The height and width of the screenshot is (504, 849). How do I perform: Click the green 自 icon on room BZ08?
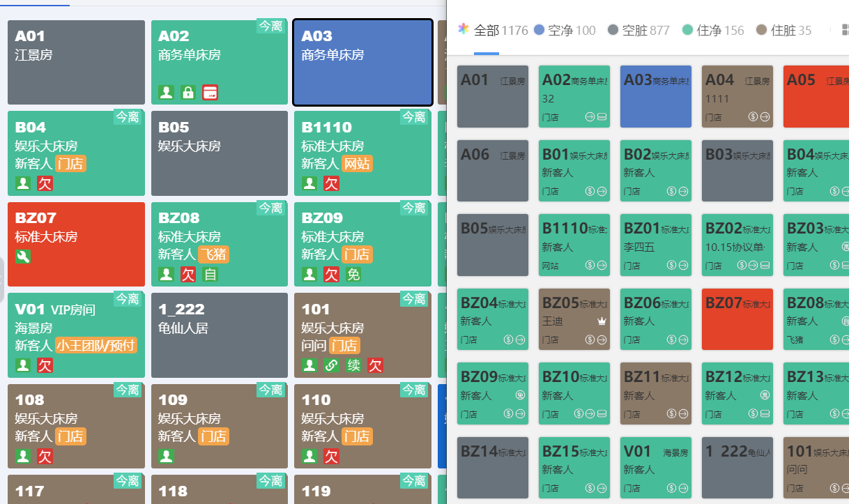210,274
